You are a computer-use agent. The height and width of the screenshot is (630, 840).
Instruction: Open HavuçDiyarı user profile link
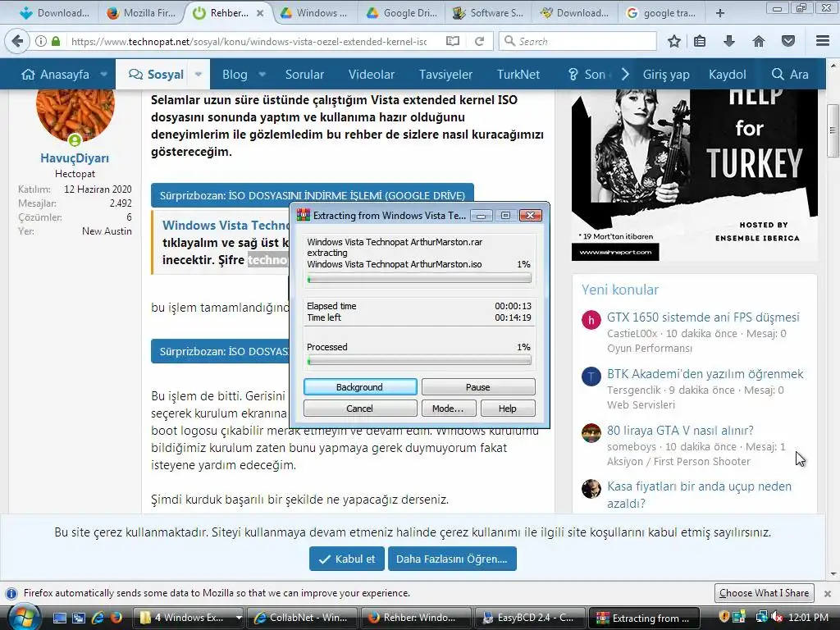click(x=75, y=158)
